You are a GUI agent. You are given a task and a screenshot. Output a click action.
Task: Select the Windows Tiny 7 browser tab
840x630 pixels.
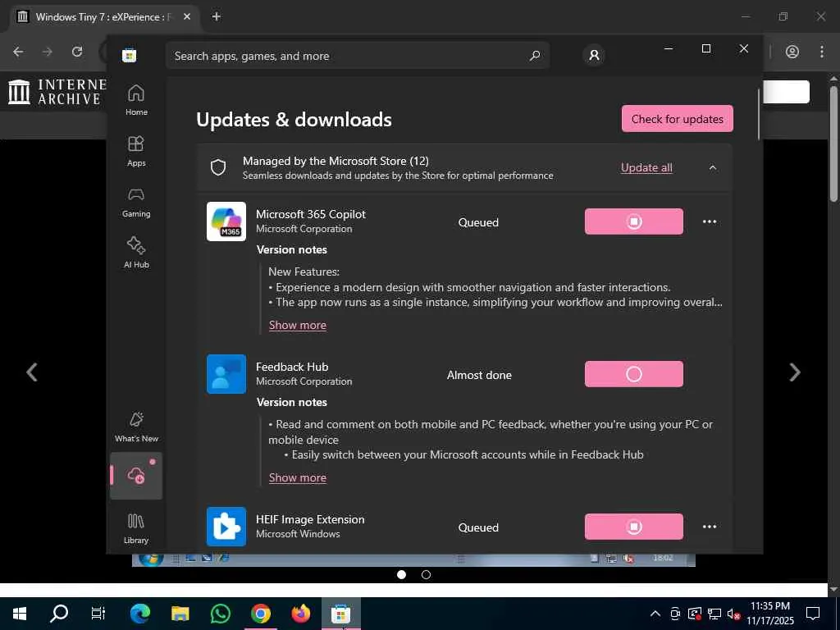(103, 16)
